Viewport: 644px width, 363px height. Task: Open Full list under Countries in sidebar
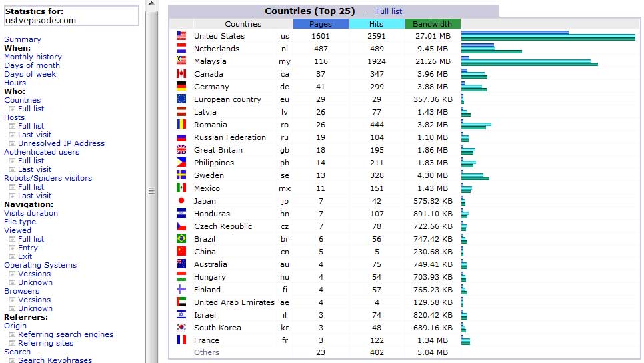[x=31, y=109]
